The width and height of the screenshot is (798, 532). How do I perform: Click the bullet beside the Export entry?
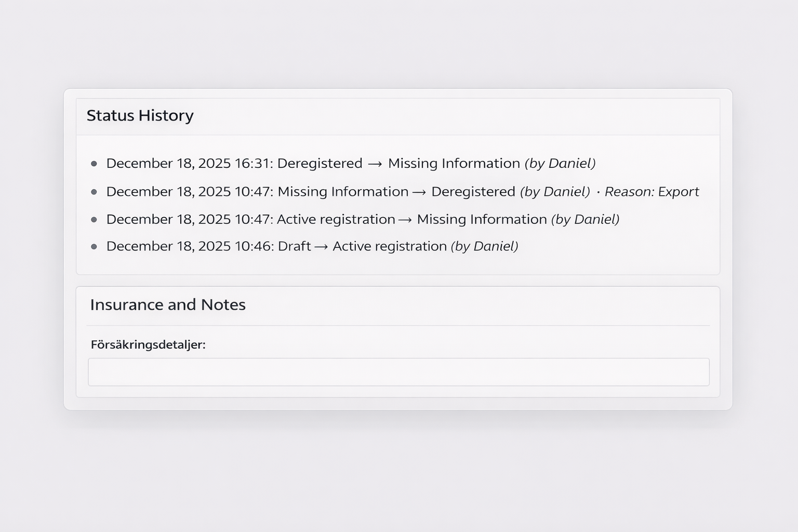coord(95,192)
